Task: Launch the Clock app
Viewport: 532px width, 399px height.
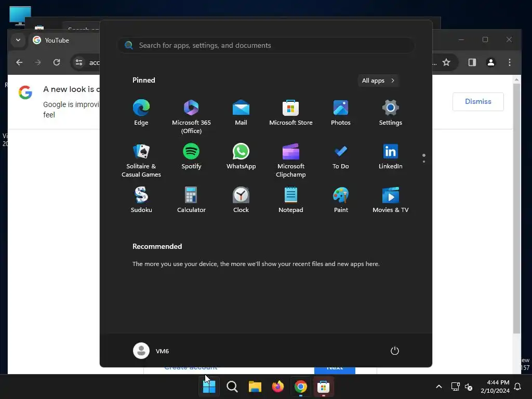Action: (241, 200)
